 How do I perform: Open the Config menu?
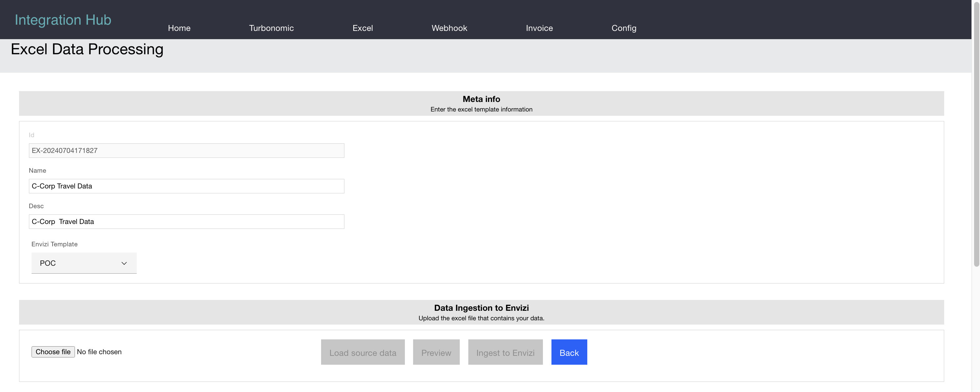tap(623, 28)
